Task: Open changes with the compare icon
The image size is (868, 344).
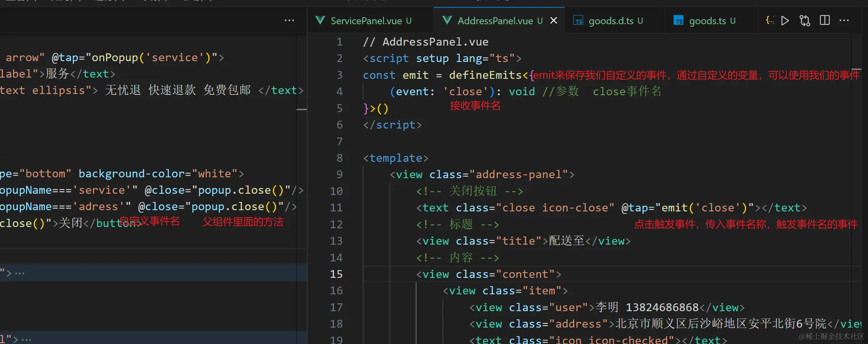Action: [x=805, y=20]
